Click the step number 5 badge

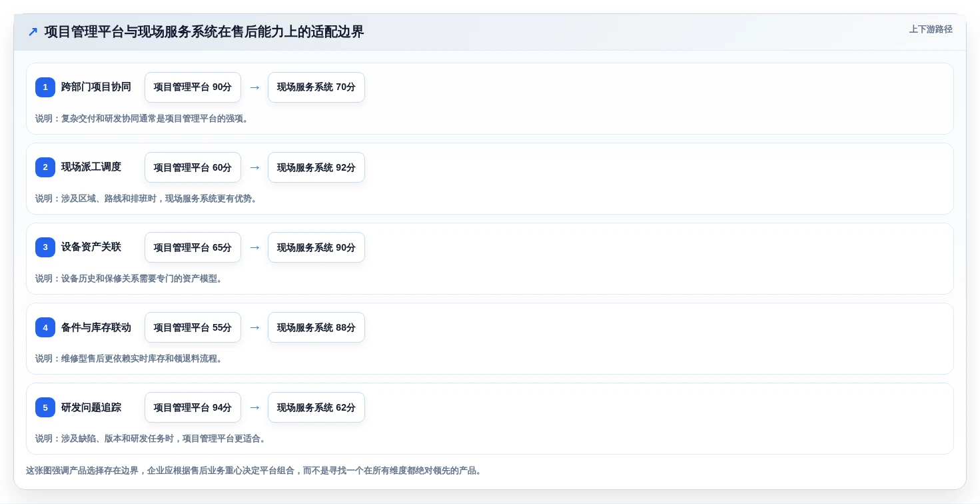tap(45, 407)
